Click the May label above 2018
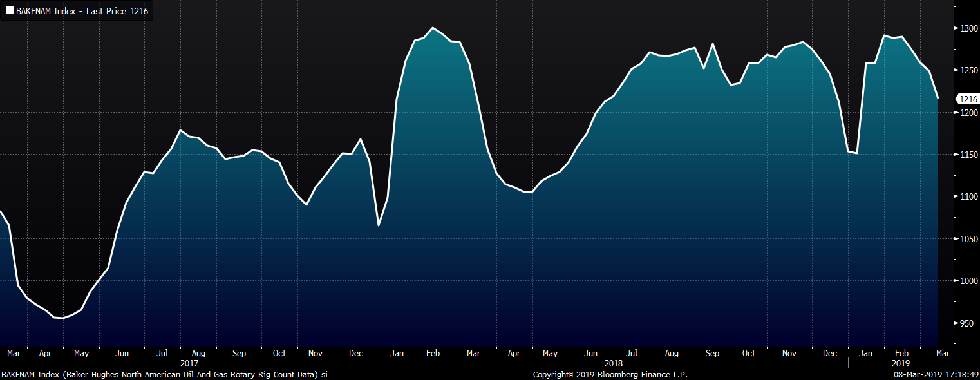This screenshot has width=980, height=380. [x=549, y=354]
